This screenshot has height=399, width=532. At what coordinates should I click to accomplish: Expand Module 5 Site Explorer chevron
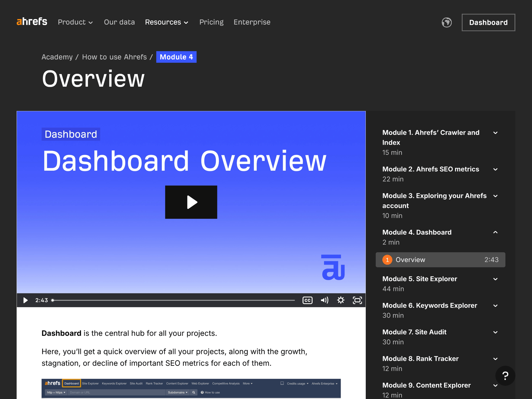[495, 279]
